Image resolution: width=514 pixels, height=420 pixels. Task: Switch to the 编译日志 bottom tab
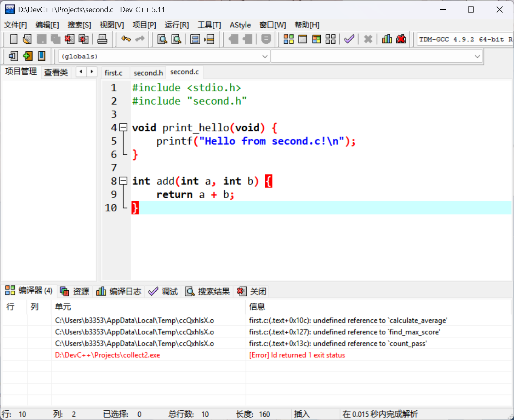[x=119, y=291]
